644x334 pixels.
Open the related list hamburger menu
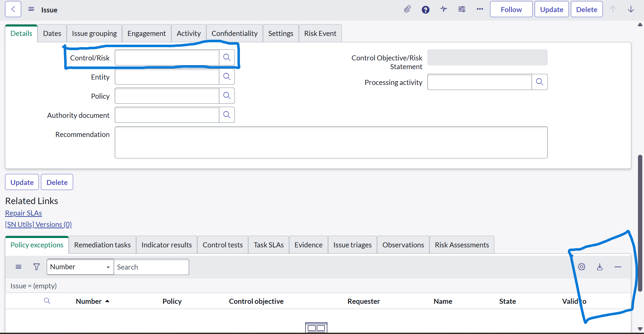(x=18, y=267)
